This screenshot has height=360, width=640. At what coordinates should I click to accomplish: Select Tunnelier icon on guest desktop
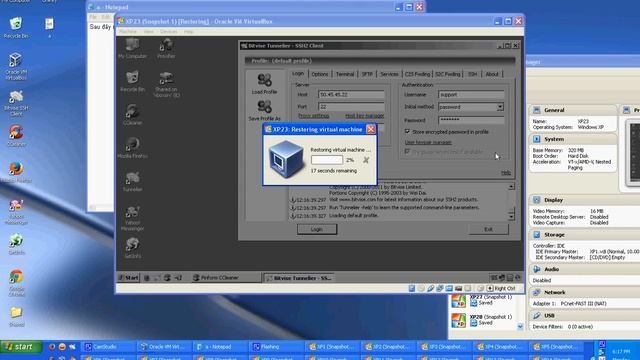pyautogui.click(x=132, y=182)
